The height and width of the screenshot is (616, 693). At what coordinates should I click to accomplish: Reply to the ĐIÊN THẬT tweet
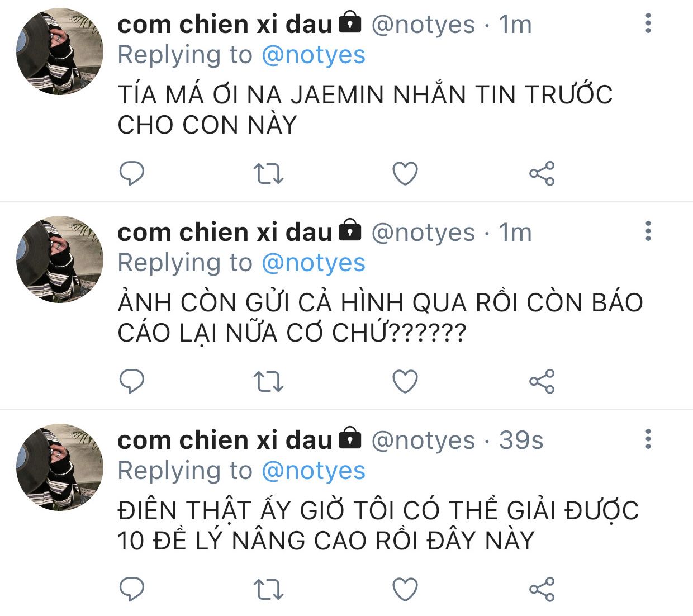(132, 589)
